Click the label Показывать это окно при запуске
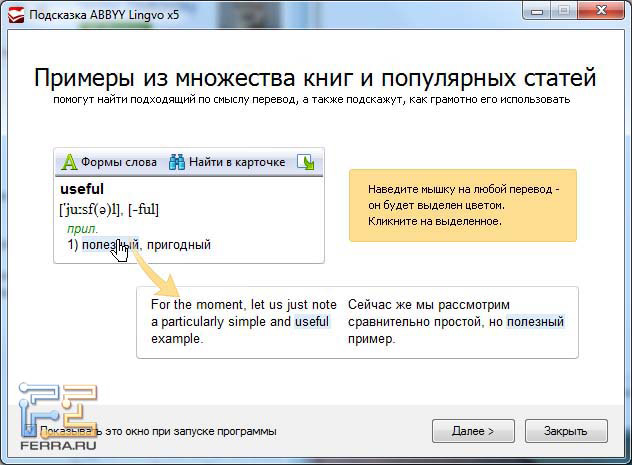This screenshot has height=465, width=632. click(x=158, y=431)
